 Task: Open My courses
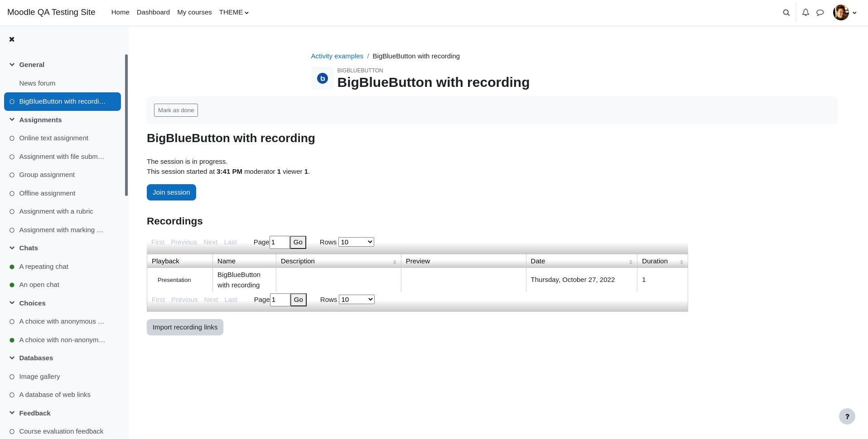click(x=194, y=12)
